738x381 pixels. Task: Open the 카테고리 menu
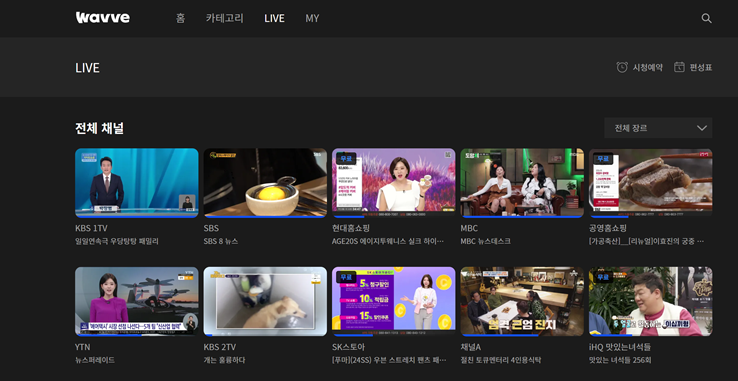(x=225, y=18)
